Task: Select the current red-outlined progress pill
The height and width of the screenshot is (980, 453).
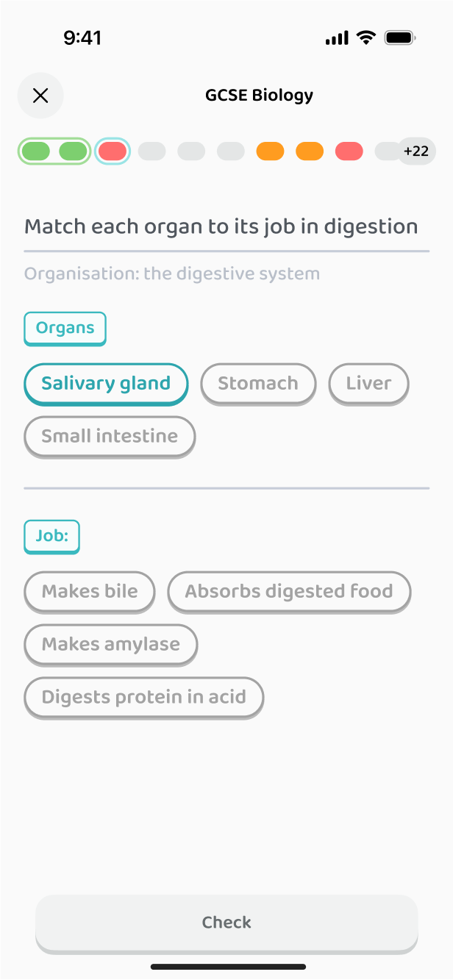Action: click(x=113, y=151)
